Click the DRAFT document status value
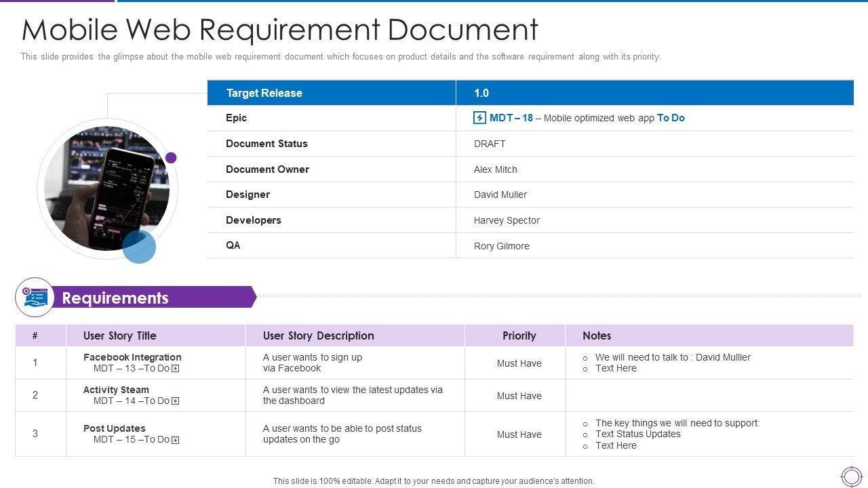868x488 pixels. coord(490,144)
